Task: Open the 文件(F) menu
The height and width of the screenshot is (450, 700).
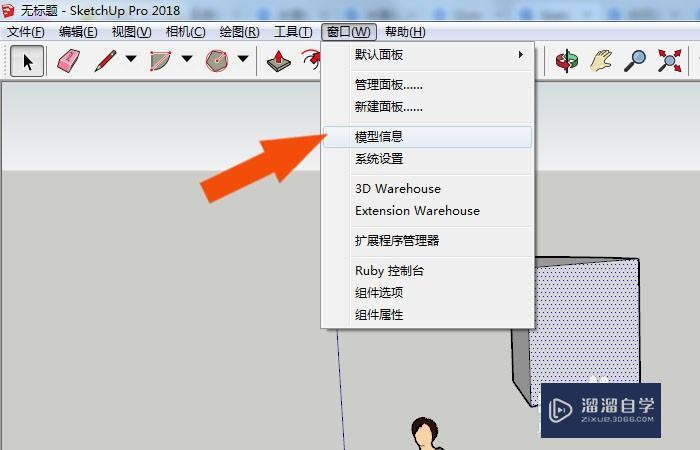Action: (25, 32)
